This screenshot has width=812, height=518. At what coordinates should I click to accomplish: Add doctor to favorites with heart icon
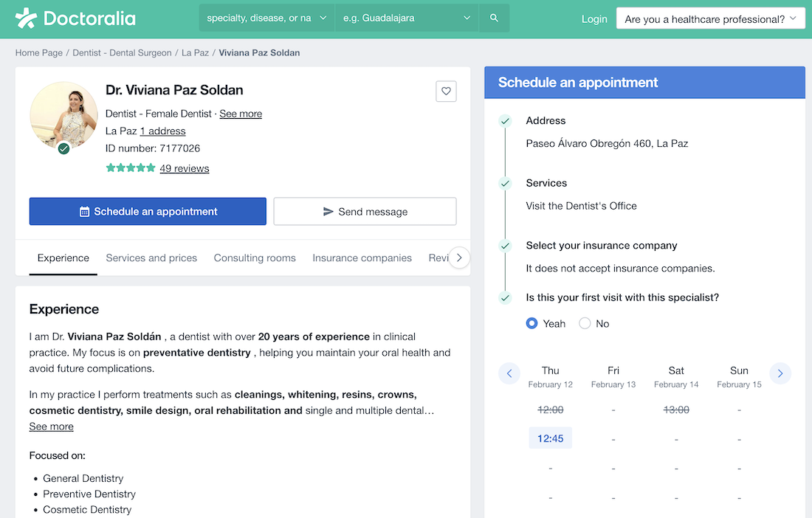pyautogui.click(x=446, y=91)
